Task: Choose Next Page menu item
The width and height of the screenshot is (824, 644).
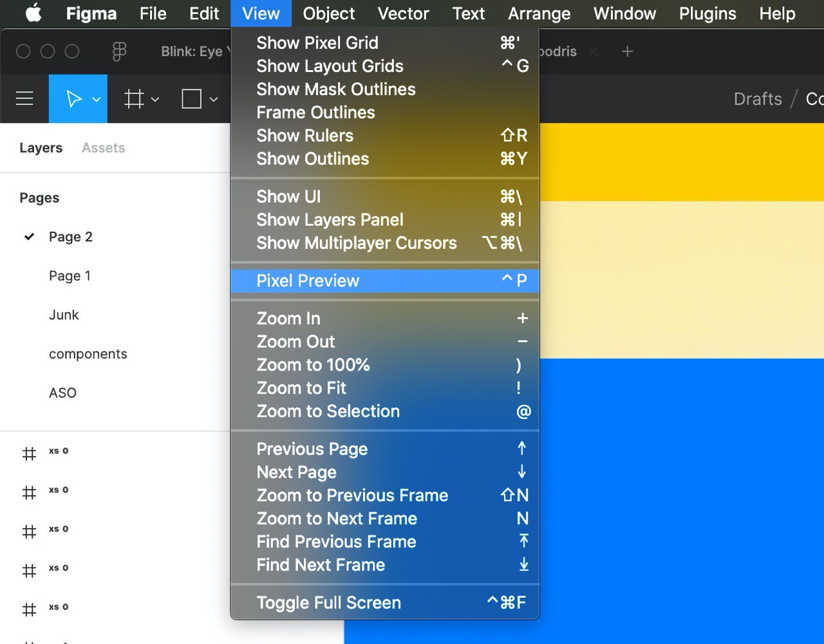Action: [385, 473]
